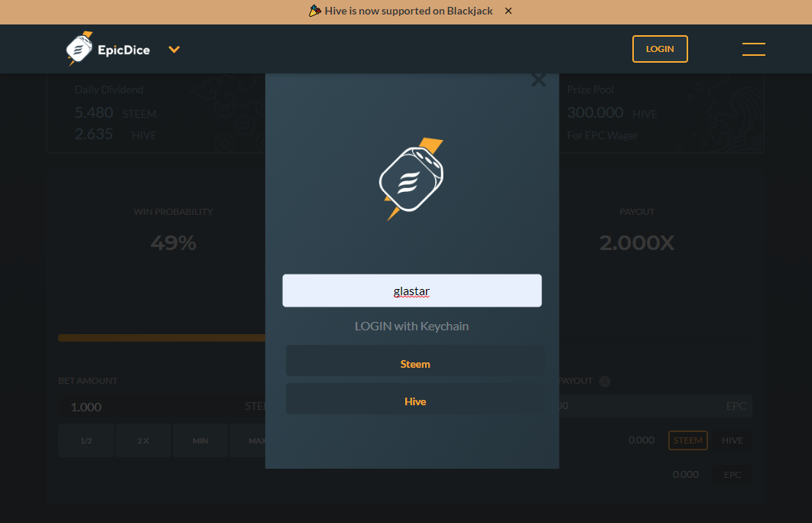
Task: Click the 'Daily Dividend' heading
Action: 109,89
